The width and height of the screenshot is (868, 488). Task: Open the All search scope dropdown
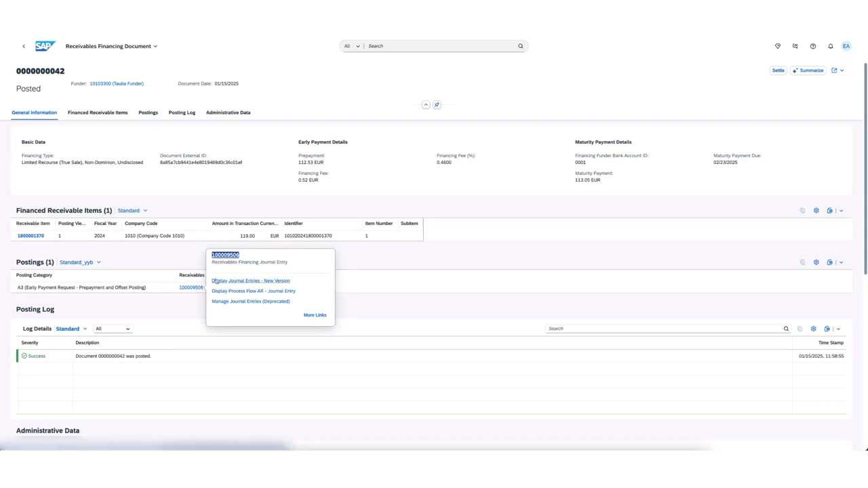(351, 46)
